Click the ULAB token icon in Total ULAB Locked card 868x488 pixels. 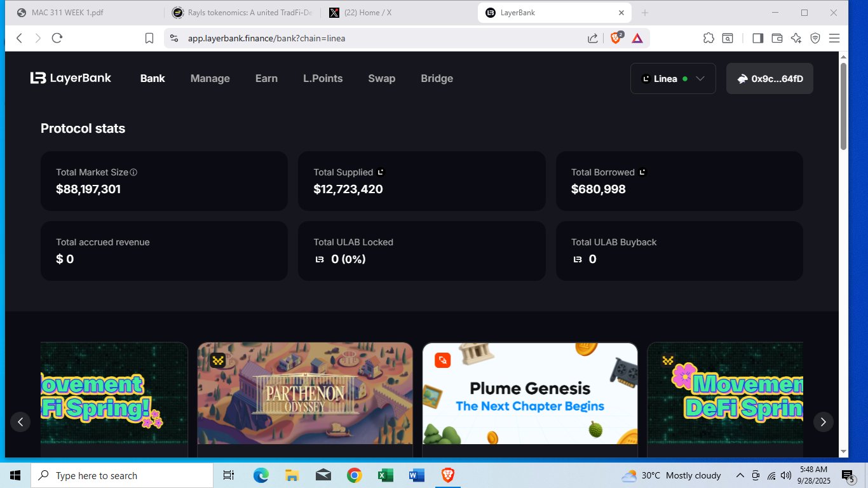[x=319, y=259]
